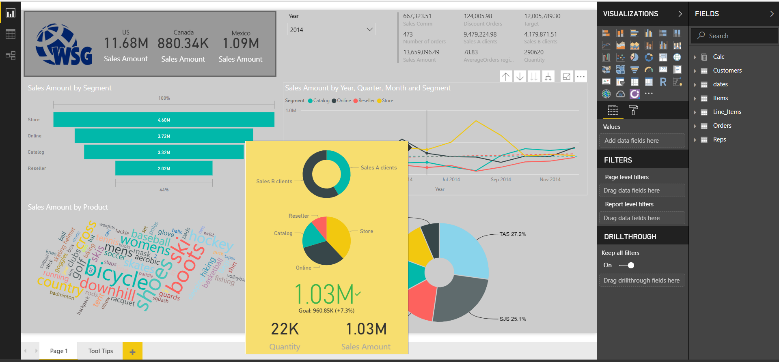
Task: Click the Page level filters drop area
Action: [x=642, y=190]
